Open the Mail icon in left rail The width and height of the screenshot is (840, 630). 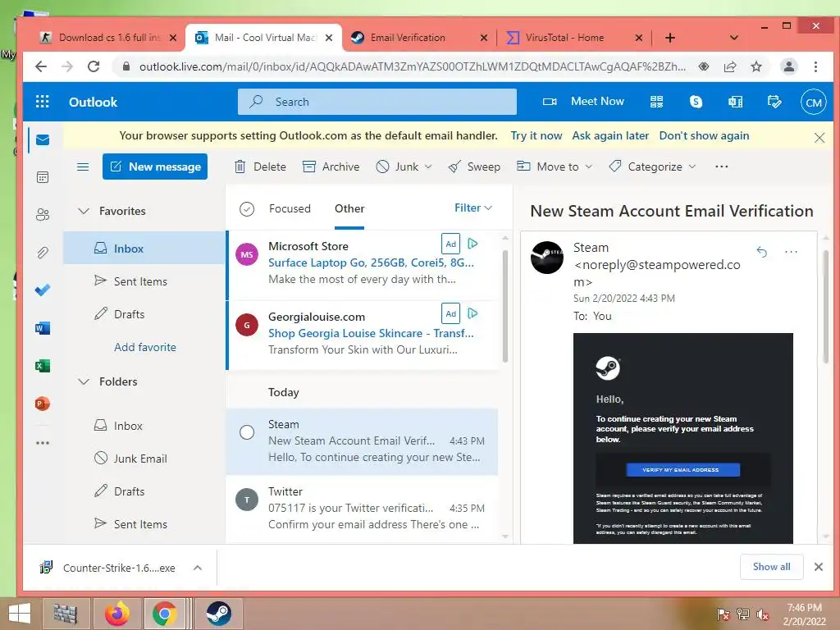(x=43, y=139)
